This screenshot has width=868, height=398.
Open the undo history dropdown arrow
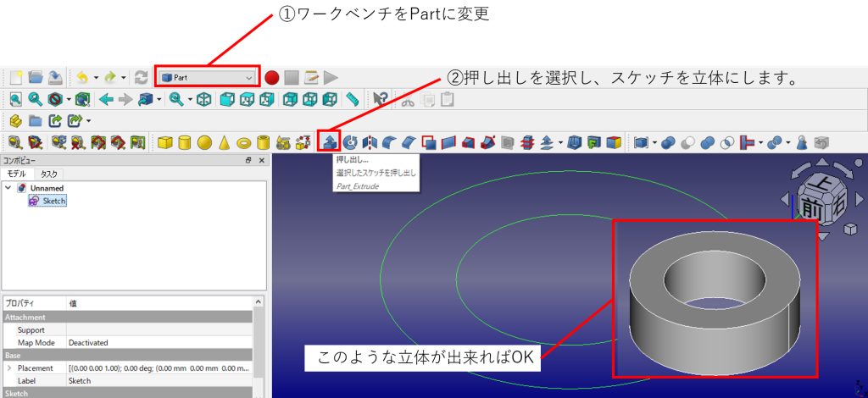(x=96, y=77)
